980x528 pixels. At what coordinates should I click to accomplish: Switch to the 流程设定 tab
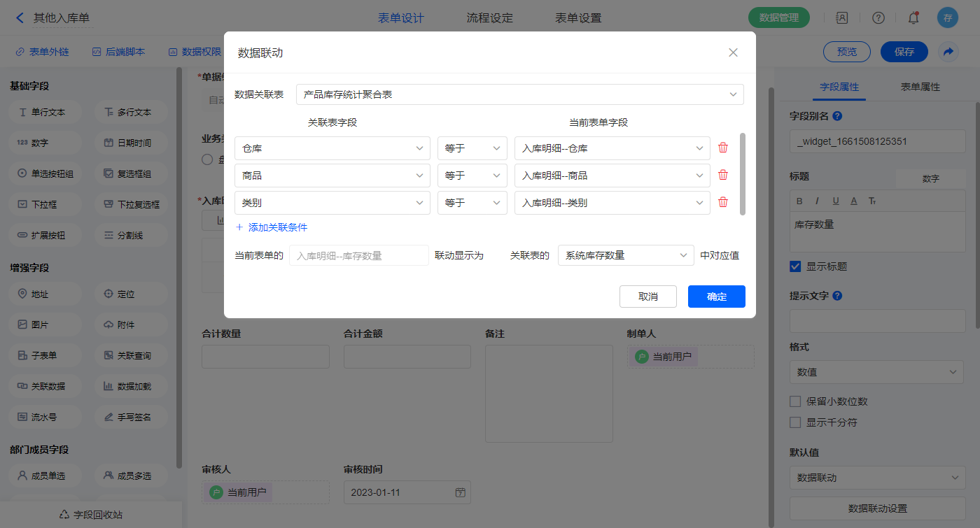pos(489,18)
